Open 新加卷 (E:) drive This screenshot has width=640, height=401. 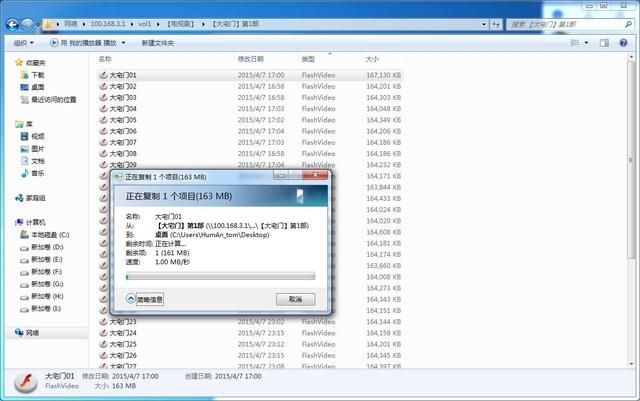click(x=47, y=259)
